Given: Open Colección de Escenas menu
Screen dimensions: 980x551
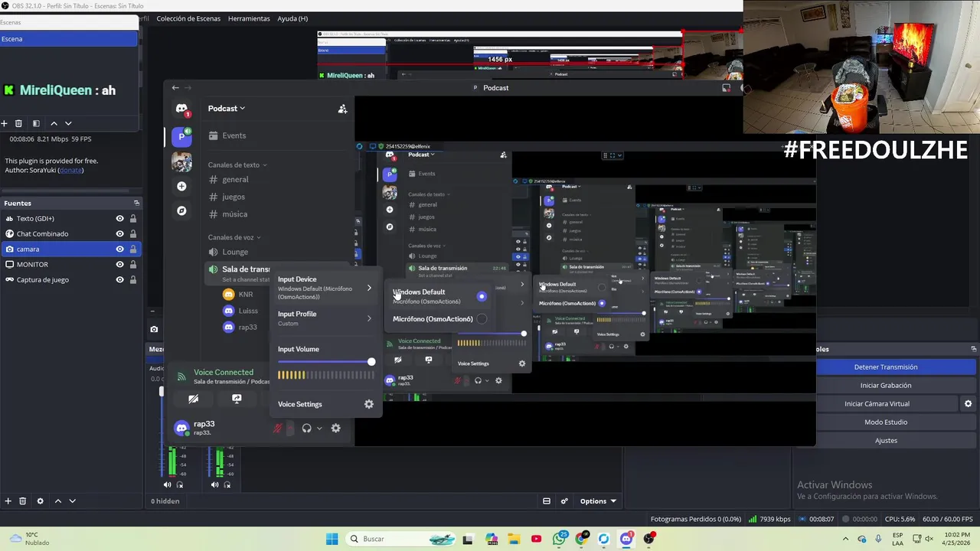Looking at the screenshot, I should [188, 18].
